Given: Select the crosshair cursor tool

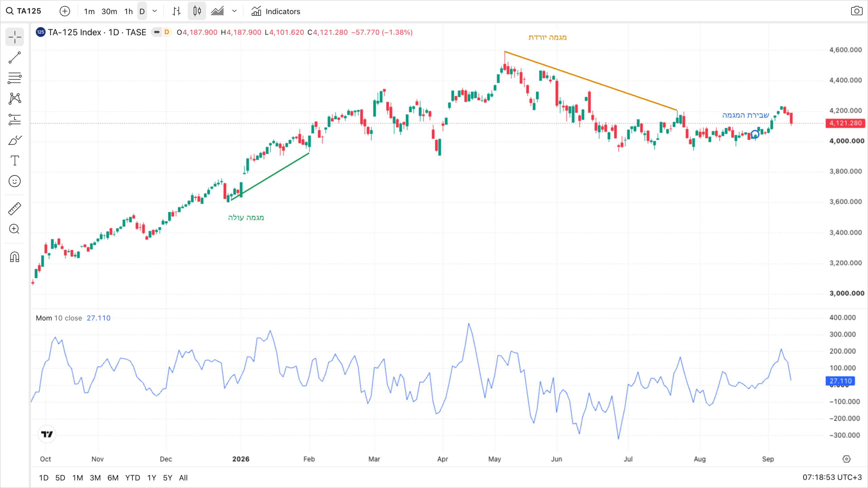Looking at the screenshot, I should point(15,37).
